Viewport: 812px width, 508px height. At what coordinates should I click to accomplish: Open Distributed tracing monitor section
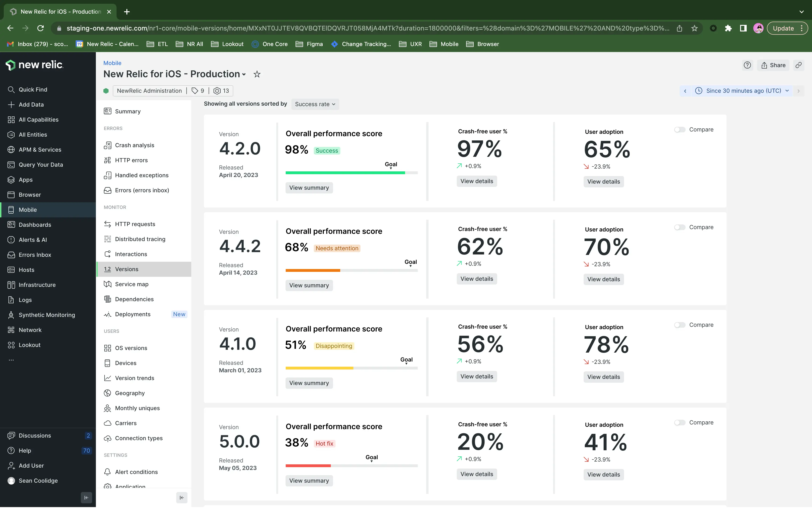[x=140, y=239]
